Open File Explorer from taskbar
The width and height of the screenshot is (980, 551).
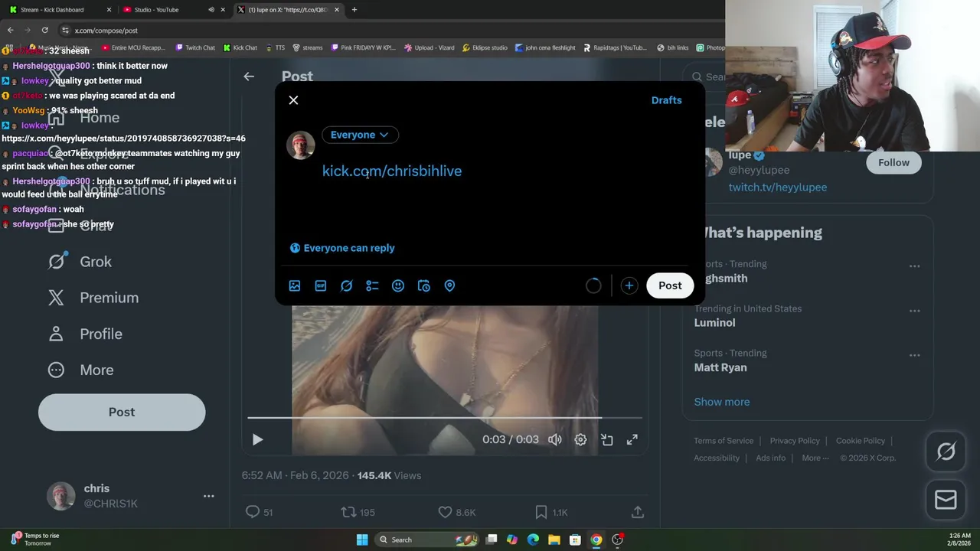coord(554,540)
